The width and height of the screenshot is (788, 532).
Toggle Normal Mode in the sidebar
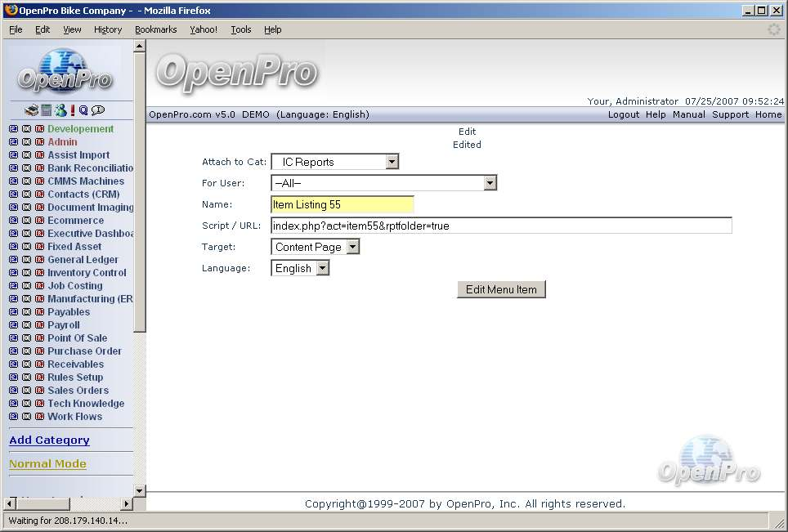47,464
